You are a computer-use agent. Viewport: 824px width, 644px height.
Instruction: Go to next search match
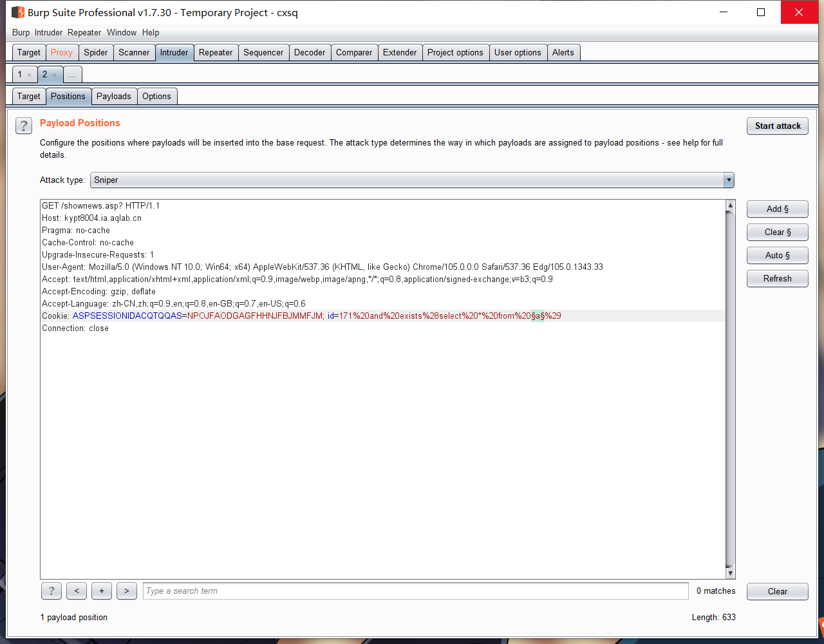pyautogui.click(x=127, y=591)
